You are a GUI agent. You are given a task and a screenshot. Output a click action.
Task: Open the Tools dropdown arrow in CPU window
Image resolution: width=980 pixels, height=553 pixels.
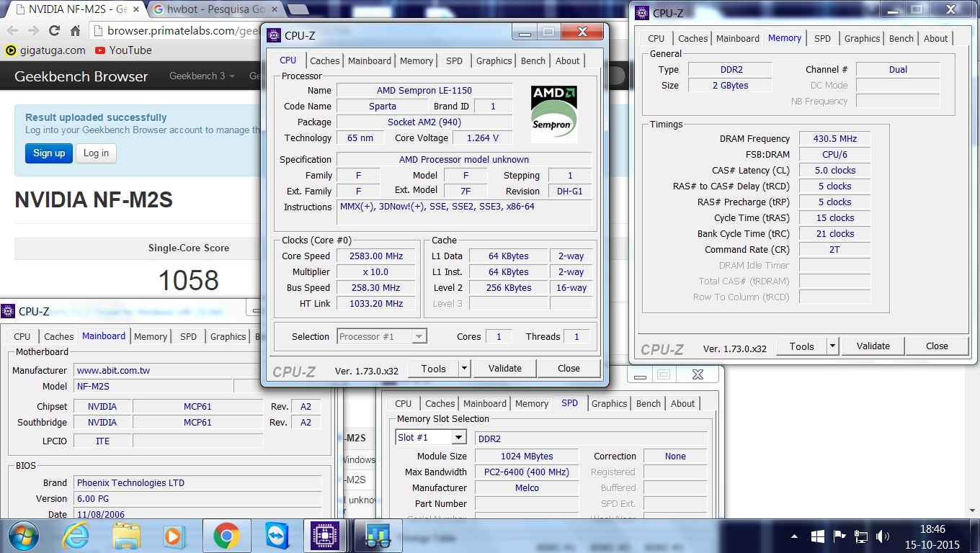coord(464,369)
